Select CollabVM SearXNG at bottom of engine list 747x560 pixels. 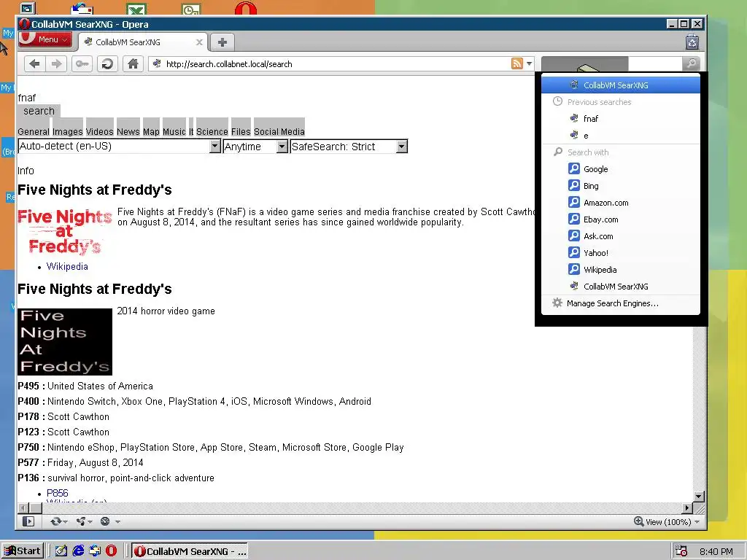(x=620, y=286)
